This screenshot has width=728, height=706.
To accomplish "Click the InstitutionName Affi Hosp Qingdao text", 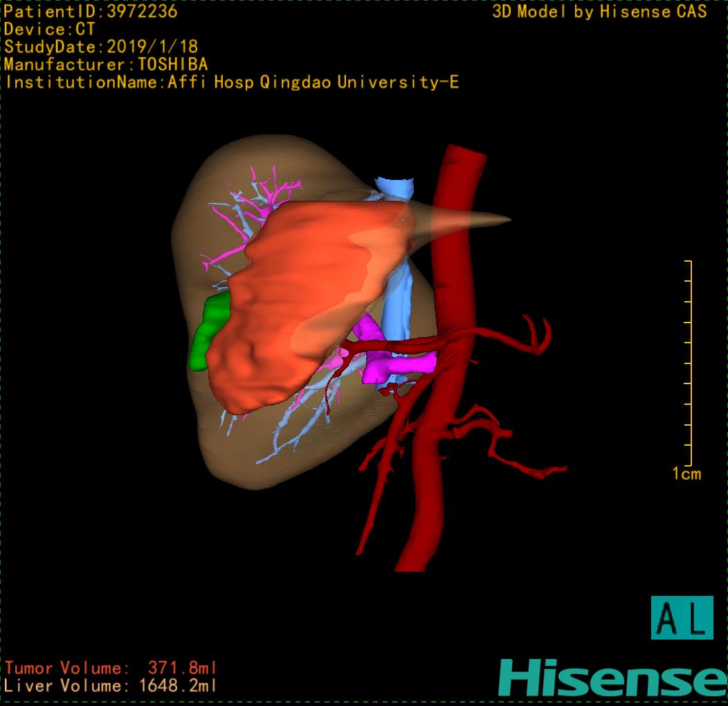I will [232, 82].
